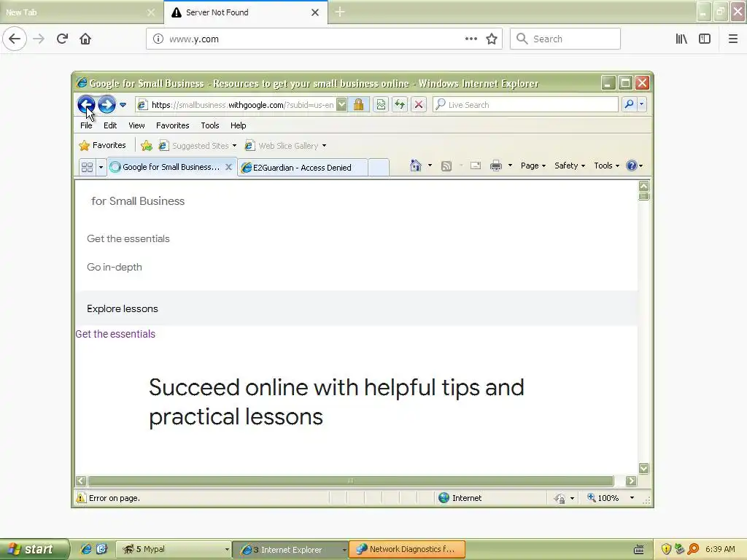Open the Favorites menu in menu bar
The image size is (747, 560).
[172, 125]
